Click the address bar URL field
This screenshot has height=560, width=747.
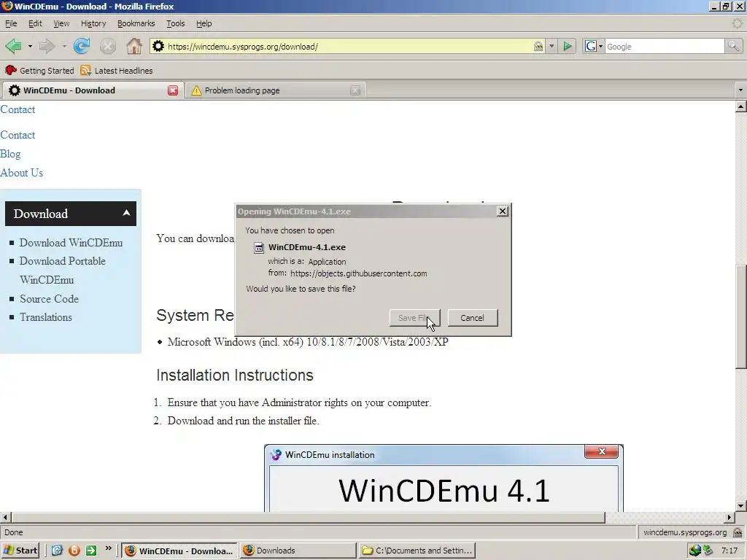pyautogui.click(x=348, y=46)
